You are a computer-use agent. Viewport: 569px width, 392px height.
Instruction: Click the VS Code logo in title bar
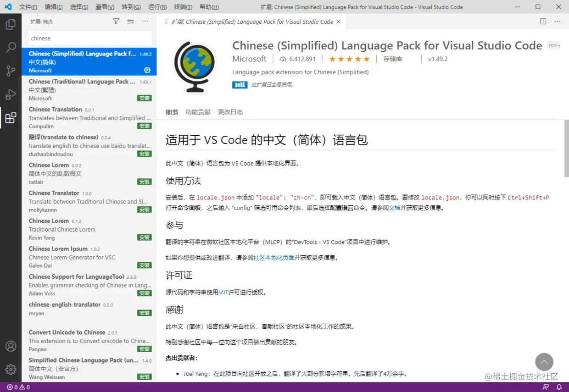pyautogui.click(x=8, y=7)
